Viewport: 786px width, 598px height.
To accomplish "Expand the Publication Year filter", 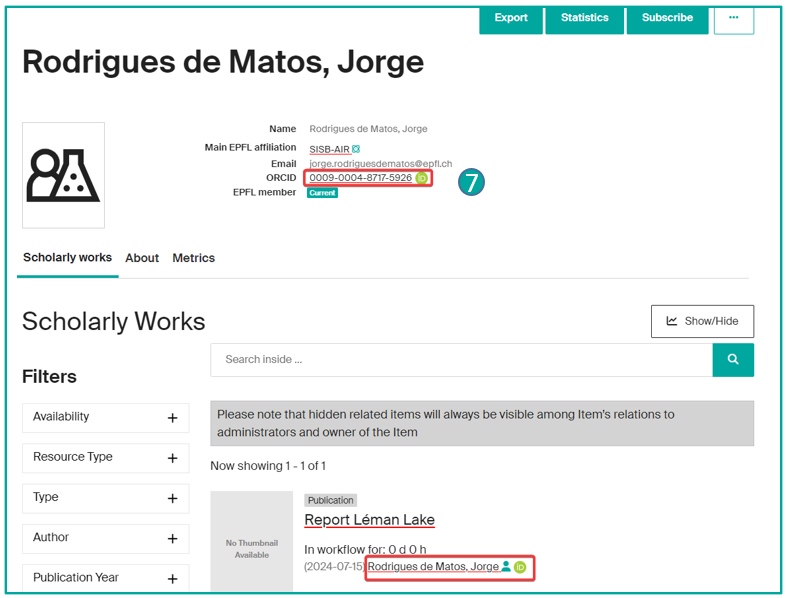I will (x=172, y=578).
